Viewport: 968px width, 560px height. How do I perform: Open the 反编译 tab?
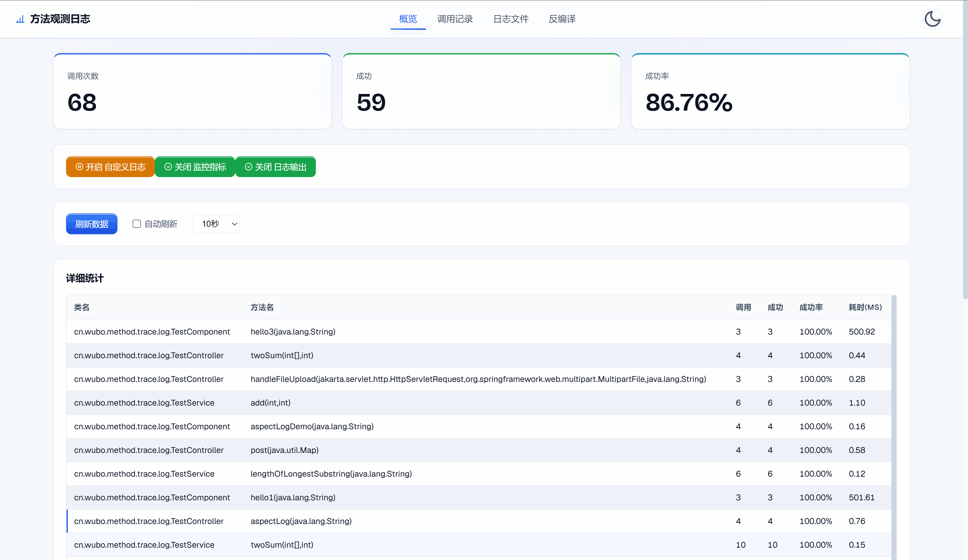tap(562, 19)
